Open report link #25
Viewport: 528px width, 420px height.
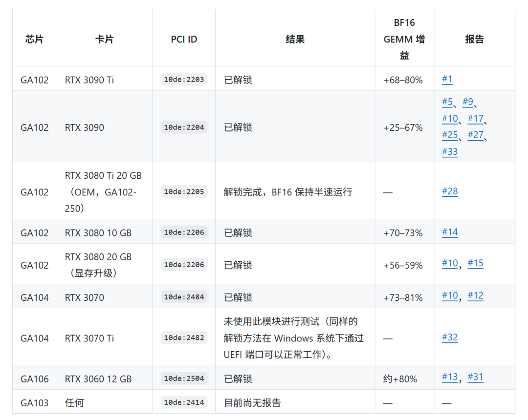450,135
